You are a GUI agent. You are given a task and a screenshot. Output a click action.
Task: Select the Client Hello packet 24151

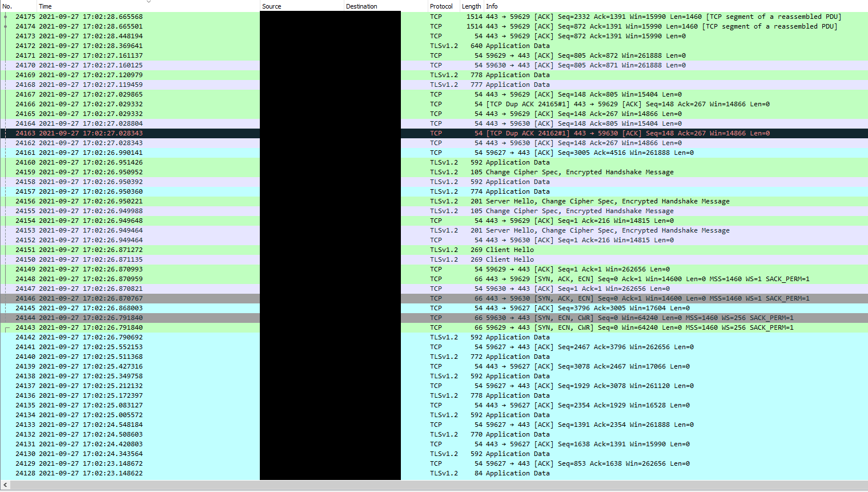tap(228, 249)
